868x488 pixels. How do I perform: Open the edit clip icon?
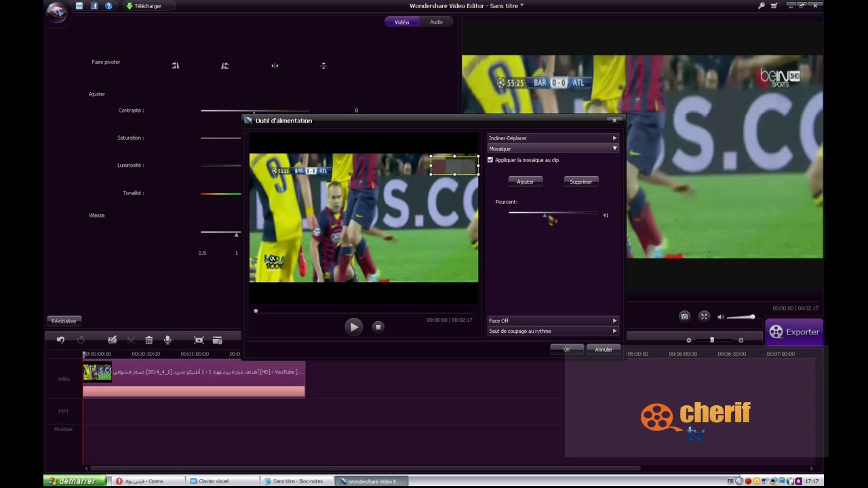[x=113, y=340]
